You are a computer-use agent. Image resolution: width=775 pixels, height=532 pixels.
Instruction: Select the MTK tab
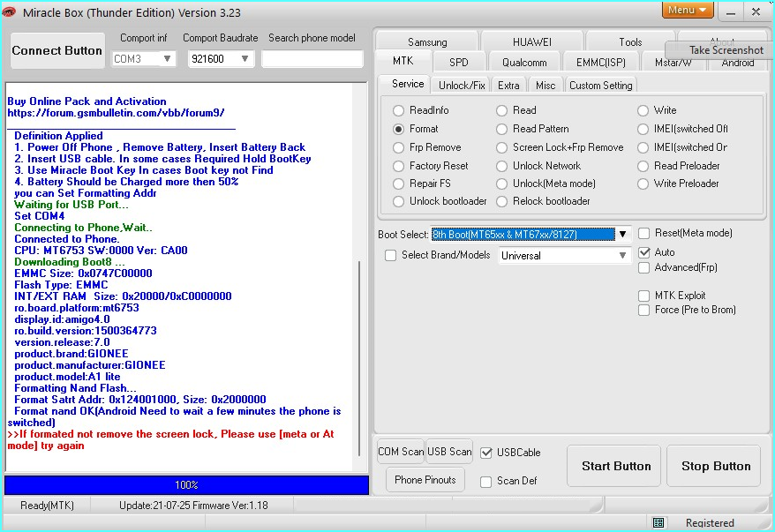pos(403,61)
